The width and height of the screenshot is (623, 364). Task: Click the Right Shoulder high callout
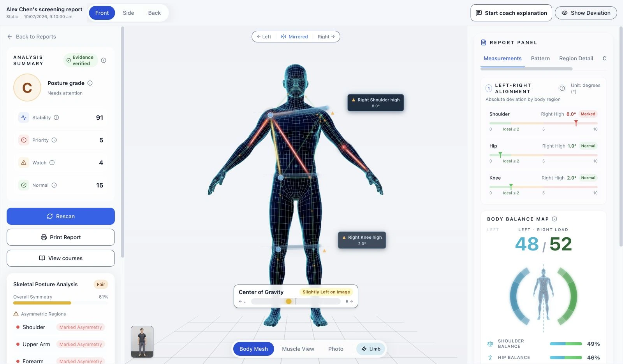pos(376,103)
